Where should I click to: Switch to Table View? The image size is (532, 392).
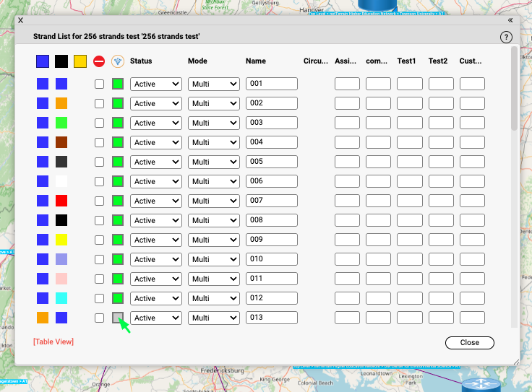pyautogui.click(x=53, y=341)
